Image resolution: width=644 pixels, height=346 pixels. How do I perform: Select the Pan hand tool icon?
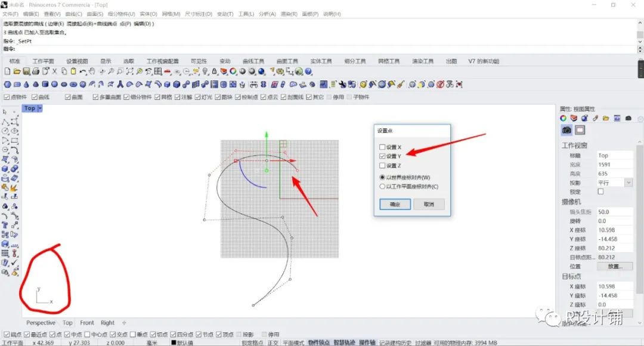pyautogui.click(x=92, y=72)
